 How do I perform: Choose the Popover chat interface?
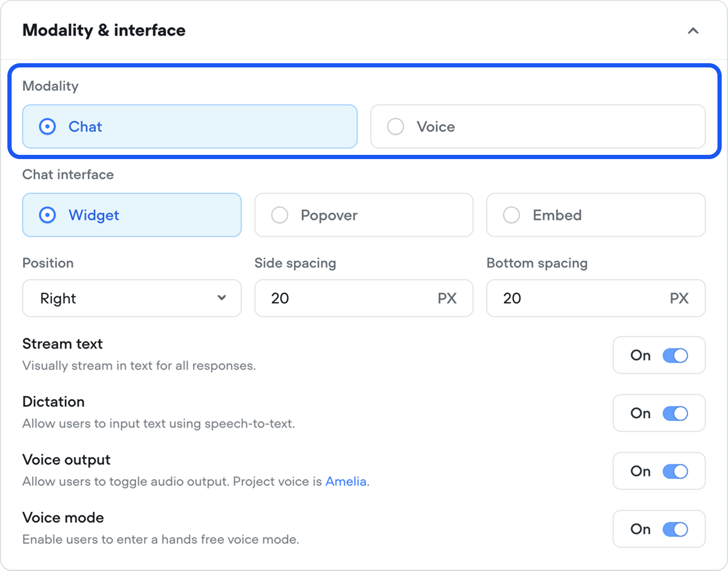coord(363,215)
